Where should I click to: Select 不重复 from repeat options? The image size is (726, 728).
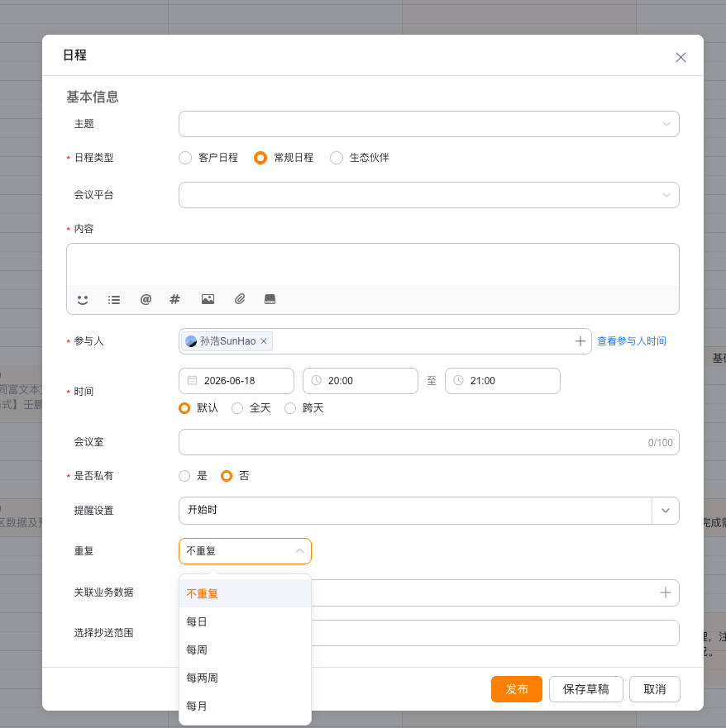[x=245, y=593]
